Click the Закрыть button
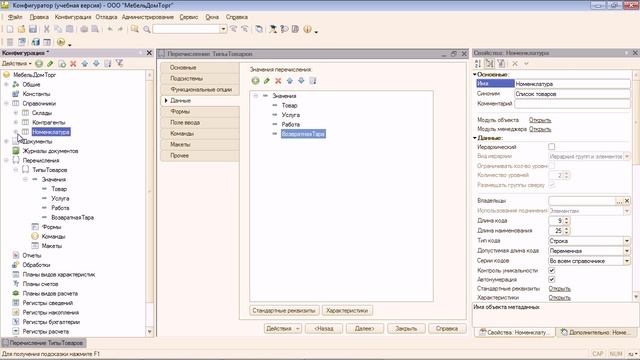The image size is (640, 360). pos(406,329)
